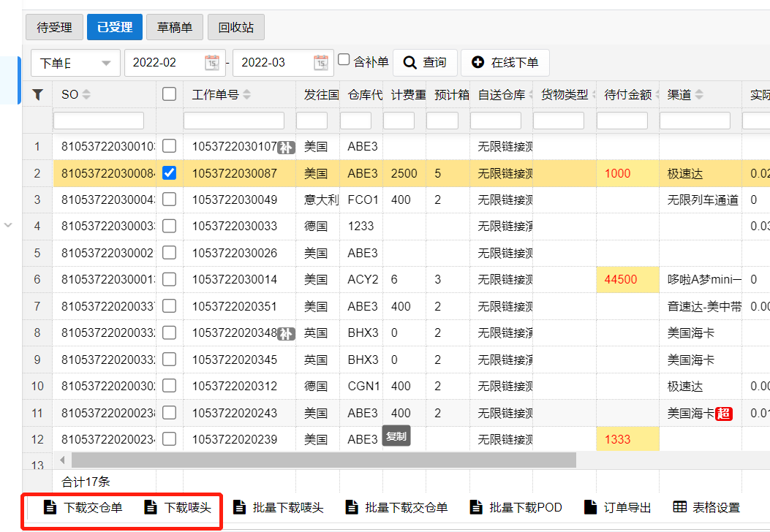Screen dimensions: 770x532
Task: Click the ACY2 warehouse code cell
Action: [x=363, y=280]
